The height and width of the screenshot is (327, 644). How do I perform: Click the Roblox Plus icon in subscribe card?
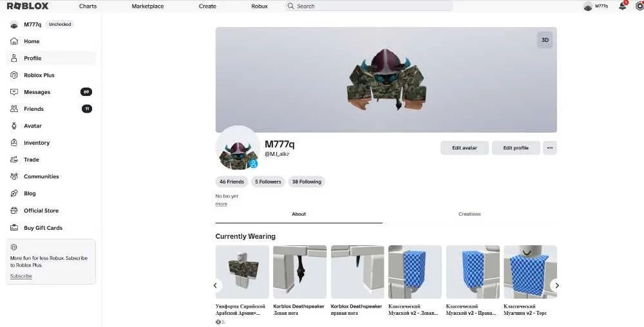(x=14, y=247)
